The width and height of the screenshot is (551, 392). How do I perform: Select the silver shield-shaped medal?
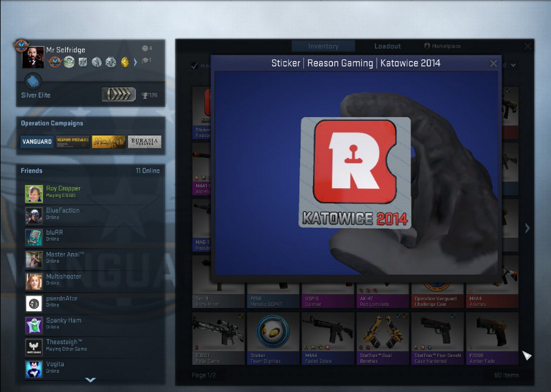pyautogui.click(x=83, y=62)
